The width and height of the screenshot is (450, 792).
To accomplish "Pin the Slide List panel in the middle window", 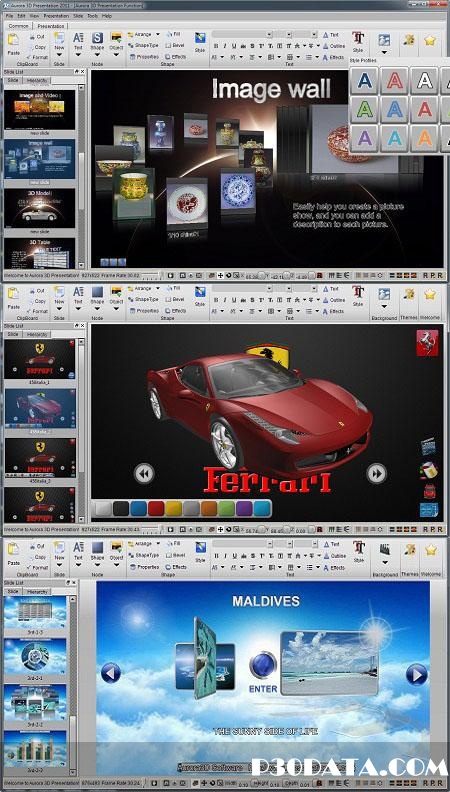I will click(76, 326).
